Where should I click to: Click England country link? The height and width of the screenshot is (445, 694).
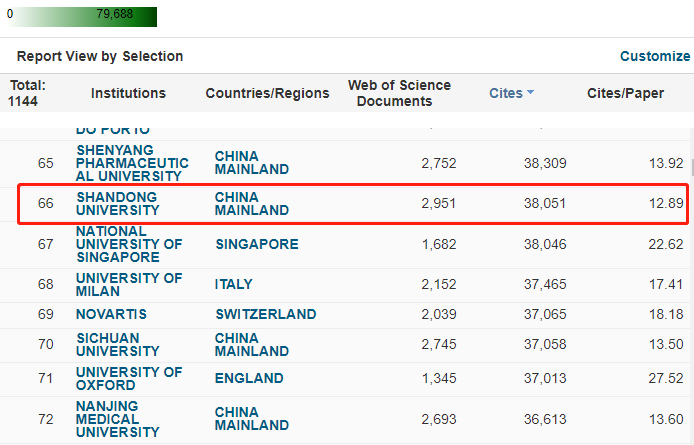coord(249,379)
